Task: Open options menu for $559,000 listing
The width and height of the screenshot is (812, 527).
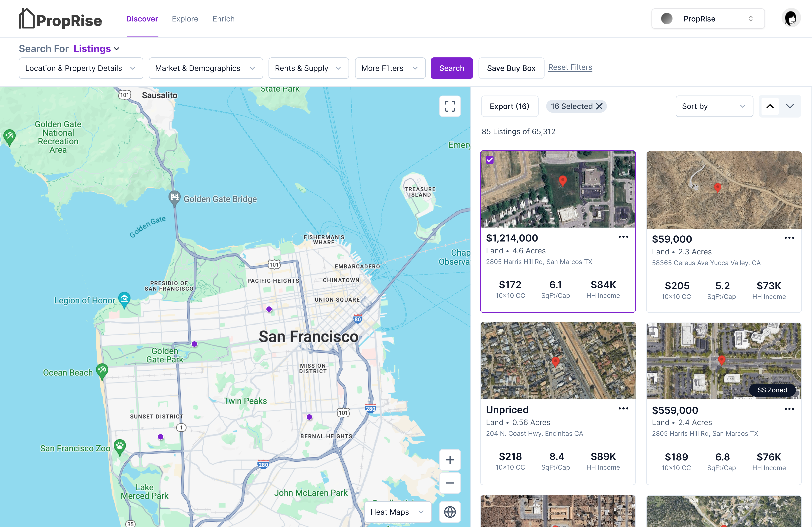Action: pos(789,409)
